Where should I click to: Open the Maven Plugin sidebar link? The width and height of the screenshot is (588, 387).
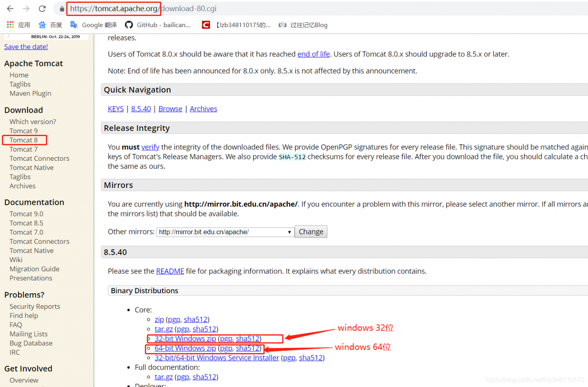[x=30, y=93]
